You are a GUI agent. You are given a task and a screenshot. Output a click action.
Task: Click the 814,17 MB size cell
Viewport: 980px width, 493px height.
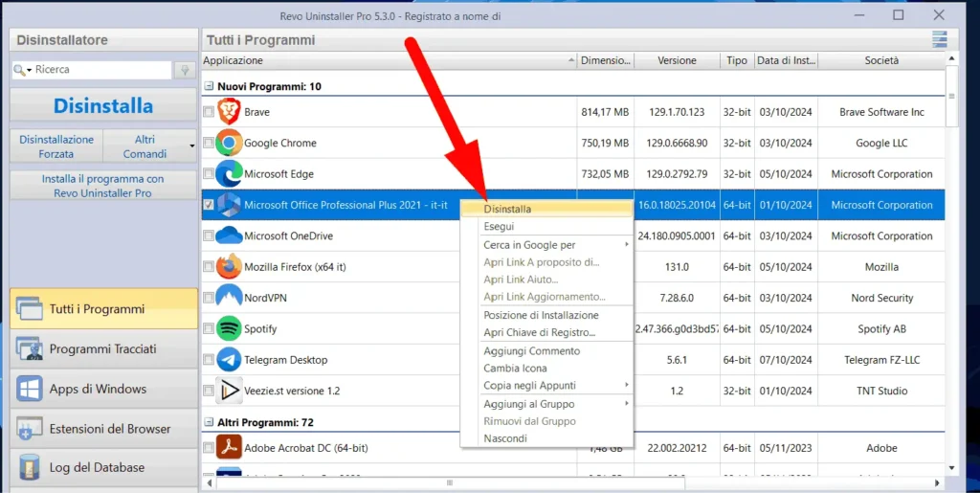click(x=605, y=112)
